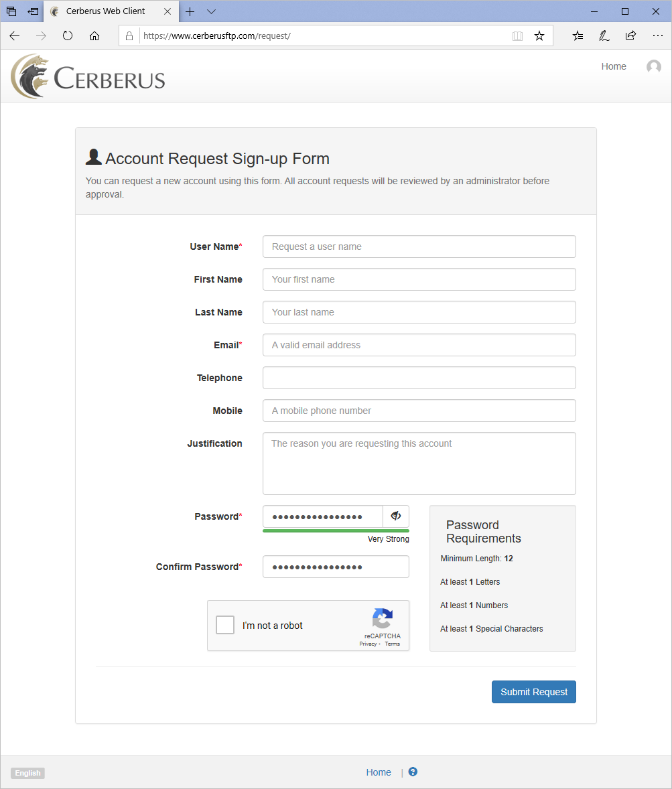The width and height of the screenshot is (672, 789).
Task: Expand the tab list chevron
Action: click(212, 11)
